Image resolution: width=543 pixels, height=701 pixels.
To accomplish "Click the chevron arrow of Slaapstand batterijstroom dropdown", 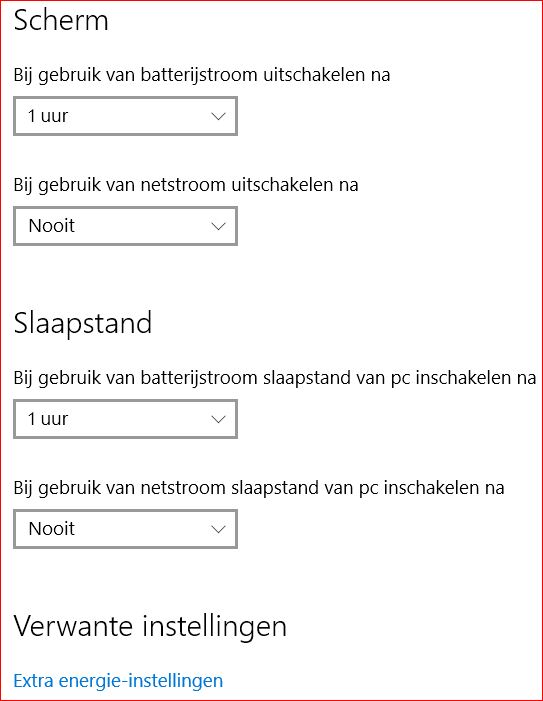I will tap(218, 420).
